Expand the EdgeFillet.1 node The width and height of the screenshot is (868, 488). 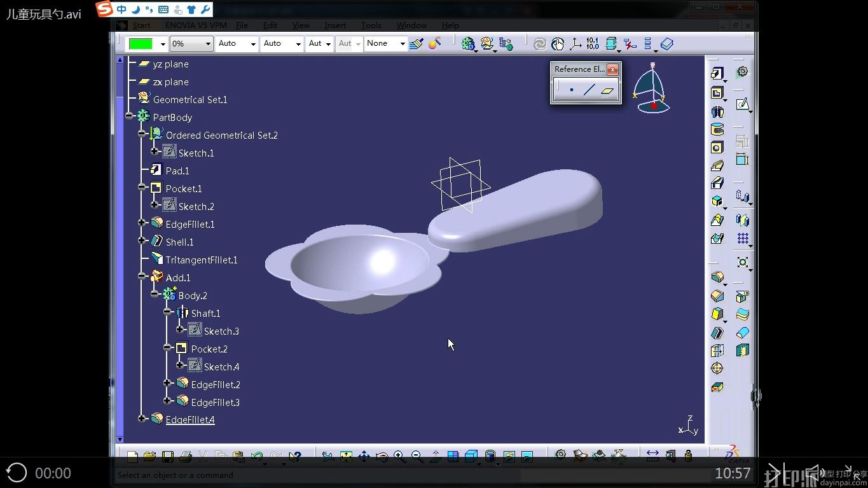[x=142, y=223]
